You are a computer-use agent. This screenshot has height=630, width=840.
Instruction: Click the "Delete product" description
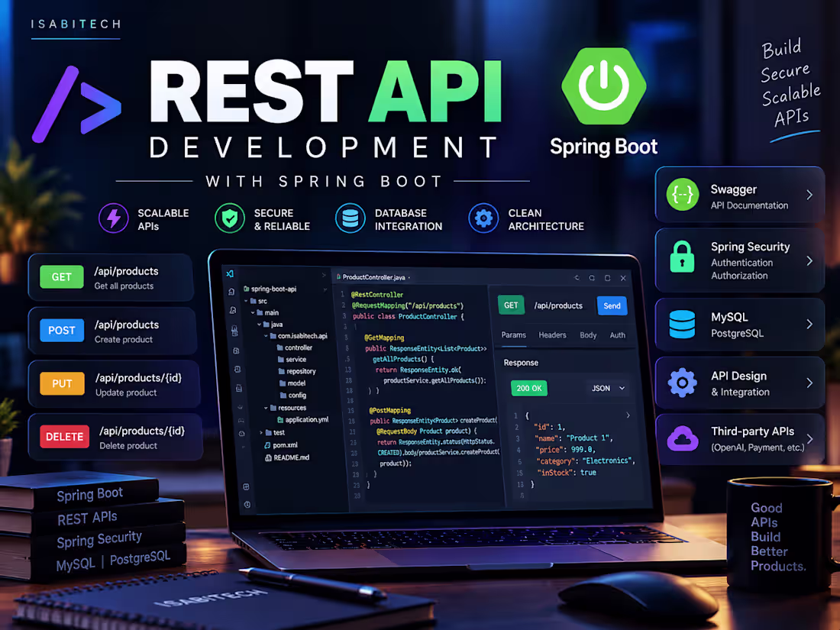point(128,446)
